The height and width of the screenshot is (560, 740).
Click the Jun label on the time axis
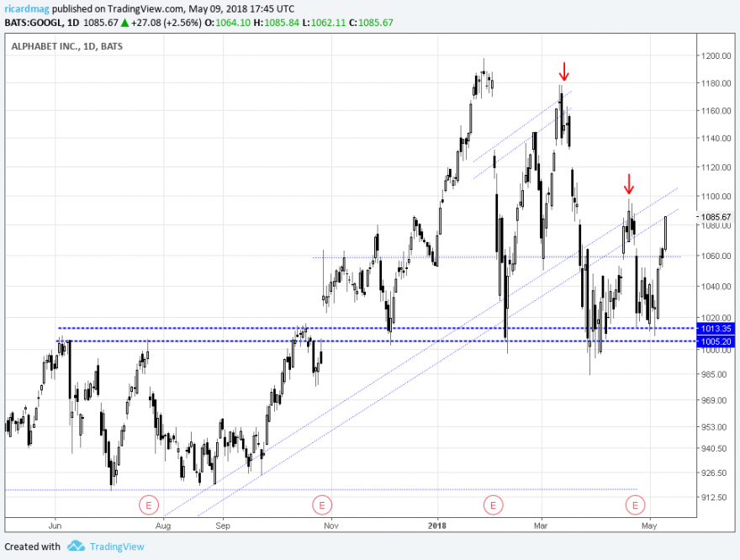click(55, 526)
